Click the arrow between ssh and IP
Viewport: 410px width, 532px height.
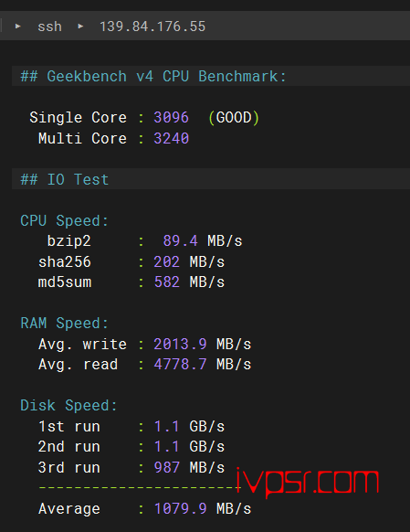80,27
